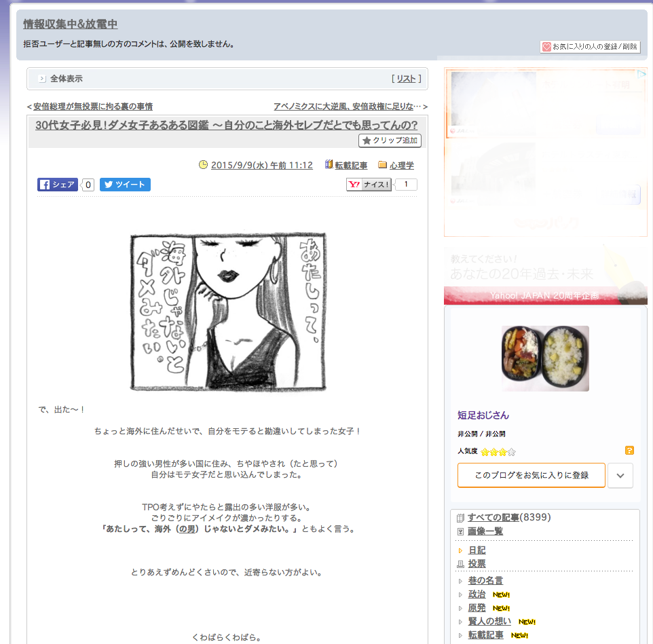Open the 賢人の想い category
This screenshot has width=653, height=644.
point(489,621)
